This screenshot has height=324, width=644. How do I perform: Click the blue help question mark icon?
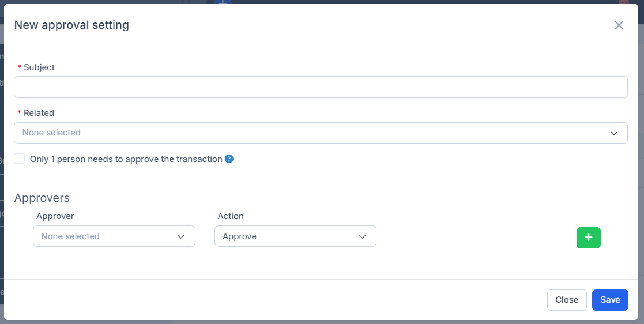(229, 159)
